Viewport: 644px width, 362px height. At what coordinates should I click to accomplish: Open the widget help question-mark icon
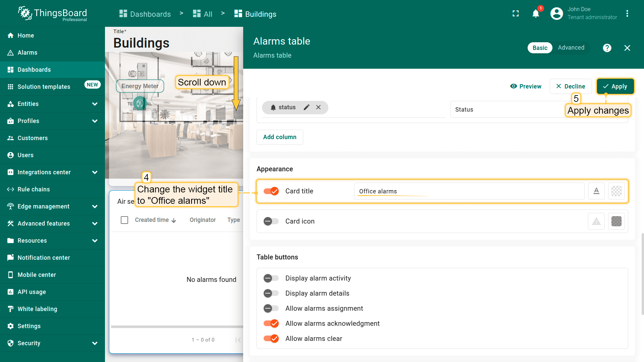coord(607,48)
